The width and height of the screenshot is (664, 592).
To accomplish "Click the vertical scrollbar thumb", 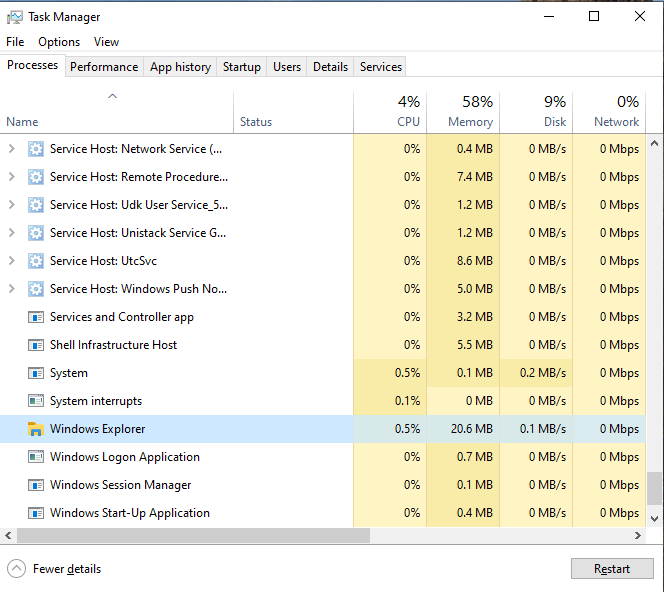I will 655,488.
